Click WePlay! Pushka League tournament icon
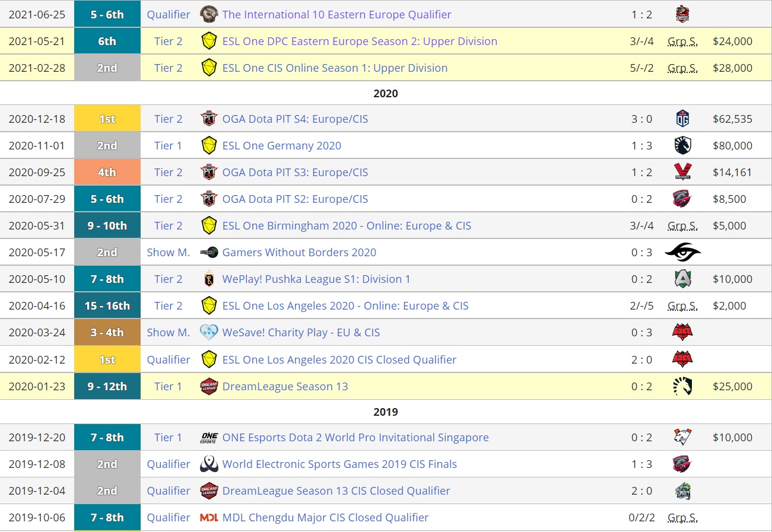772x532 pixels. (209, 279)
